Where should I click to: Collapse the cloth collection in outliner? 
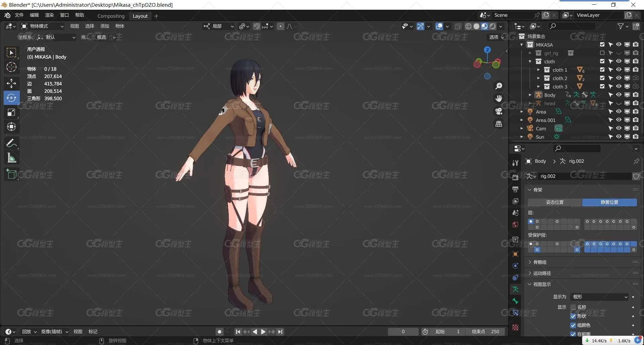(x=530, y=62)
